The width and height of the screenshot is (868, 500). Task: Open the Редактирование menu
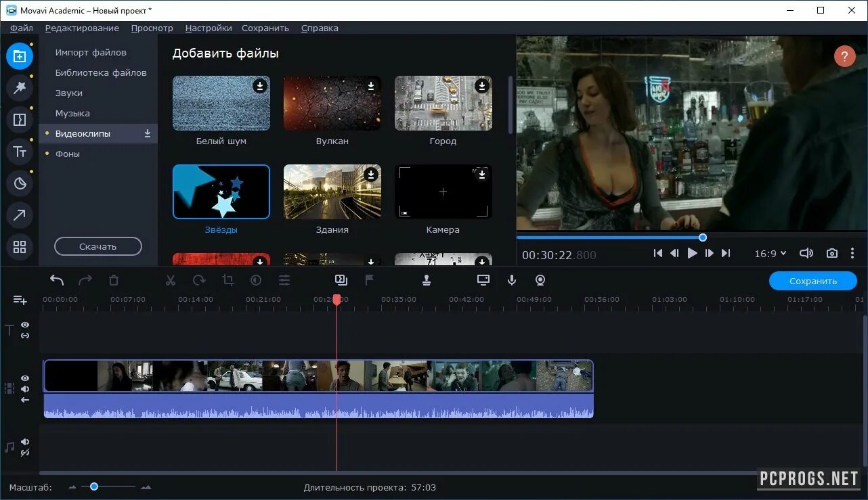(x=82, y=28)
